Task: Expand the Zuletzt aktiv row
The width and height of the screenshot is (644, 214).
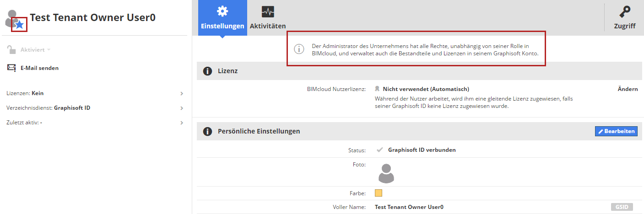Action: [x=182, y=123]
